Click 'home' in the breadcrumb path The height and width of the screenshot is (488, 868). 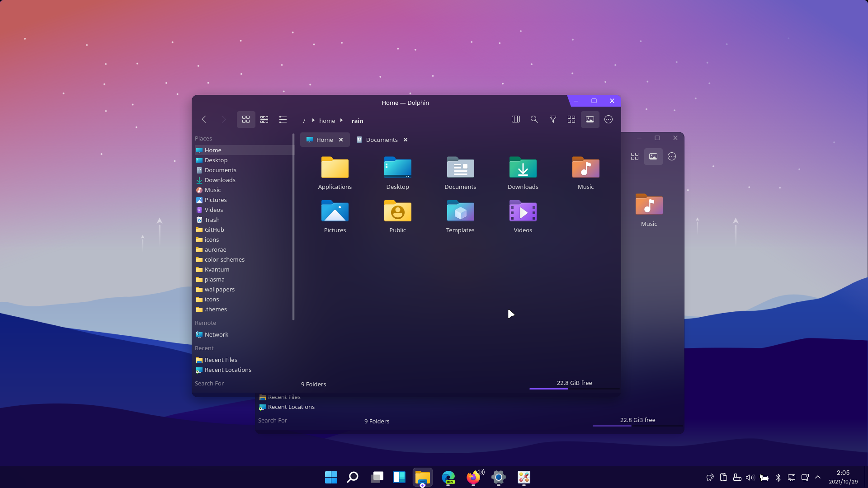[x=327, y=121]
